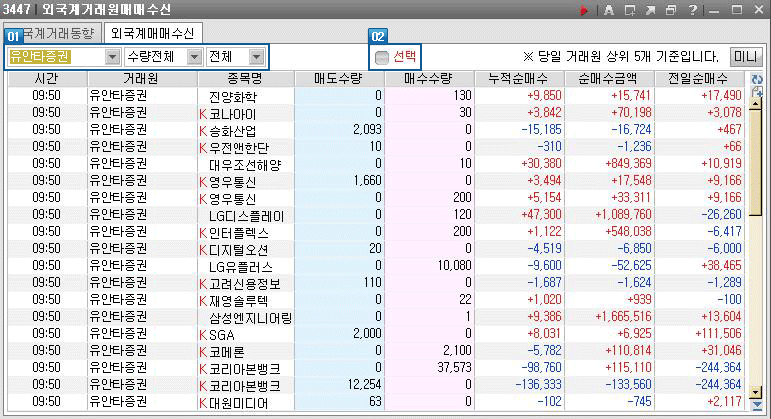771x419 pixels.
Task: Select the LG디스플레이 stock name
Action: pyautogui.click(x=246, y=216)
